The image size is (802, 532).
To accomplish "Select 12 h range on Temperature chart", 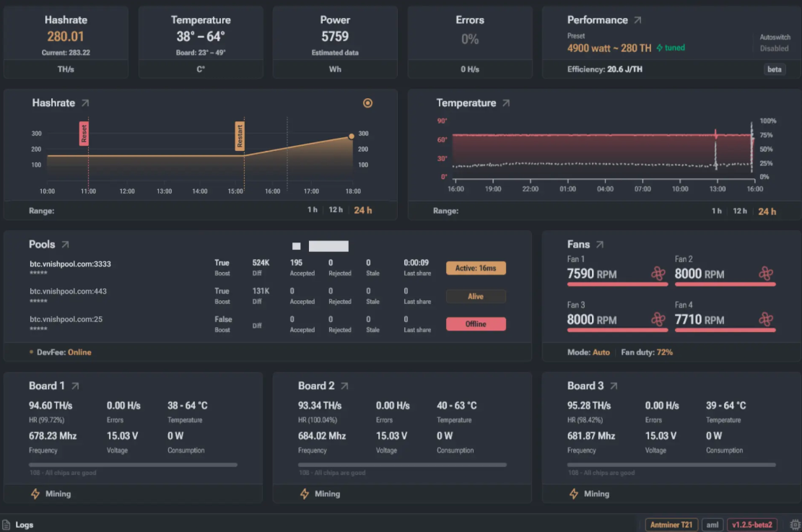I will (x=739, y=211).
